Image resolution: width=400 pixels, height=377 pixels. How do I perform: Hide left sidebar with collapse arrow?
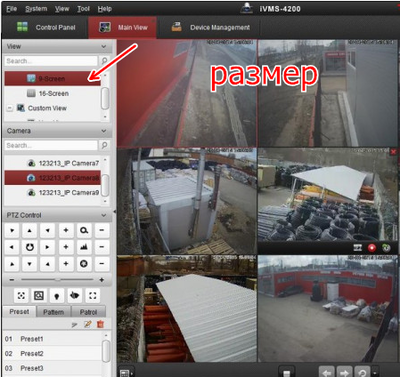(x=115, y=212)
